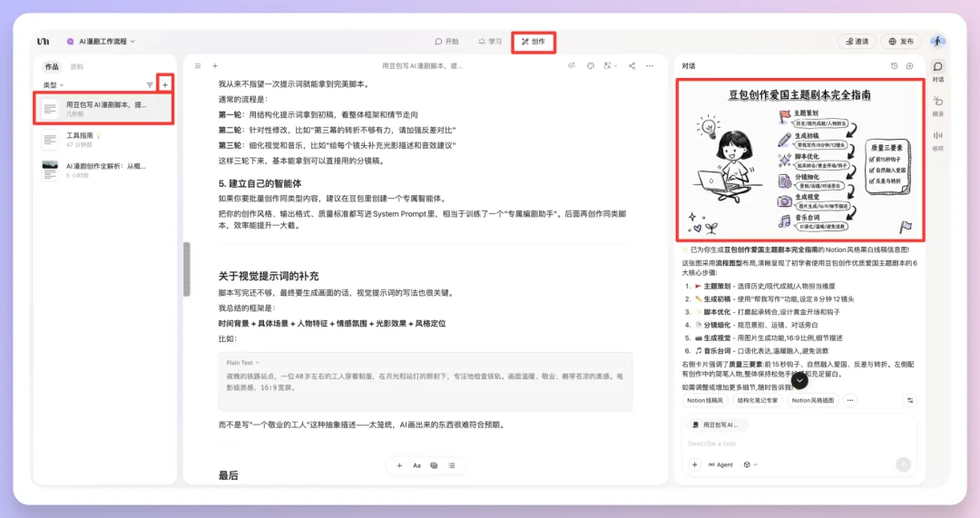Open the user avatar menu
The image size is (980, 518).
[x=936, y=41]
